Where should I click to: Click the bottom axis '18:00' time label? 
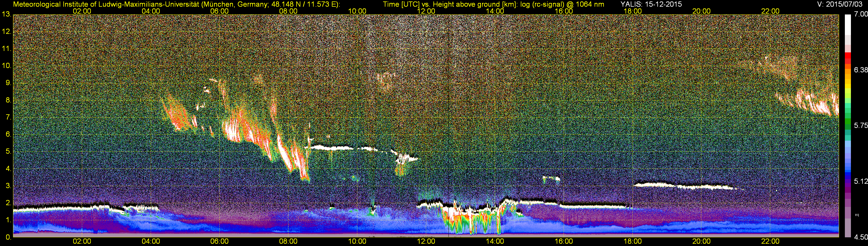pos(632,242)
